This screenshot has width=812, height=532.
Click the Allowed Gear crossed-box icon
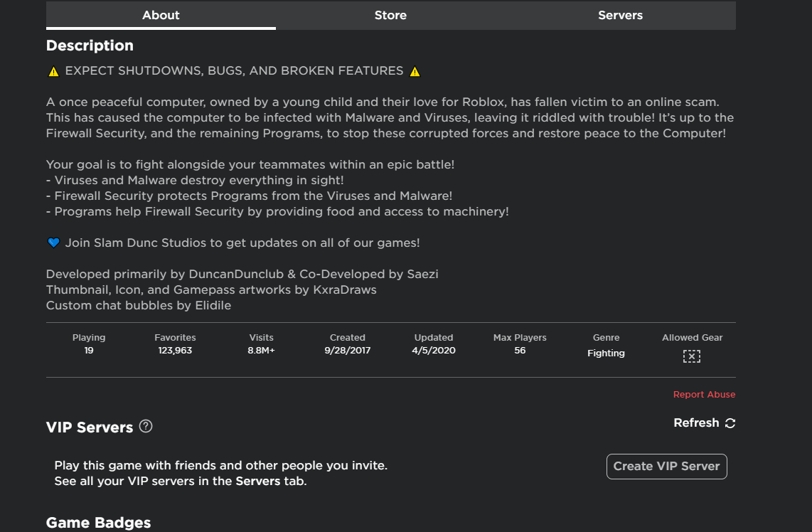692,356
